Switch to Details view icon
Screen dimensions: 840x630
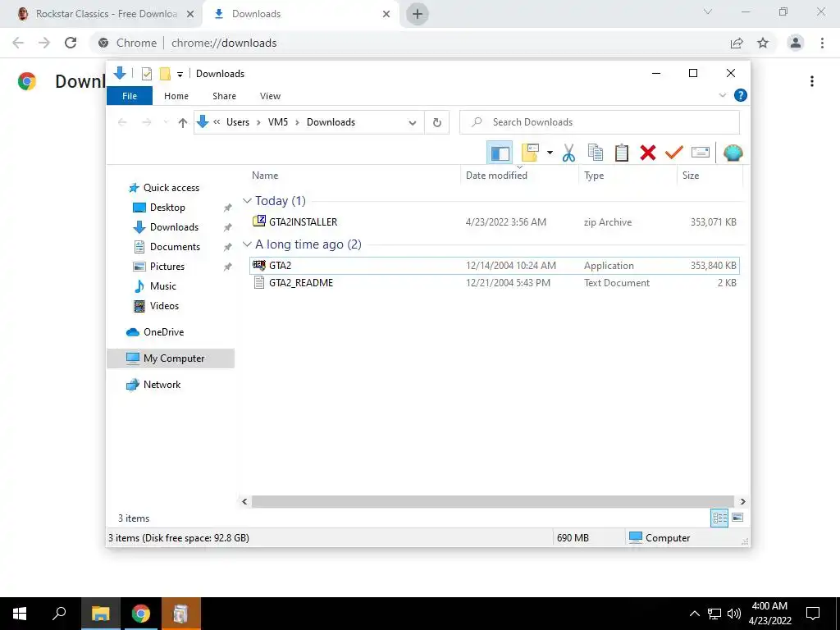[x=719, y=518]
